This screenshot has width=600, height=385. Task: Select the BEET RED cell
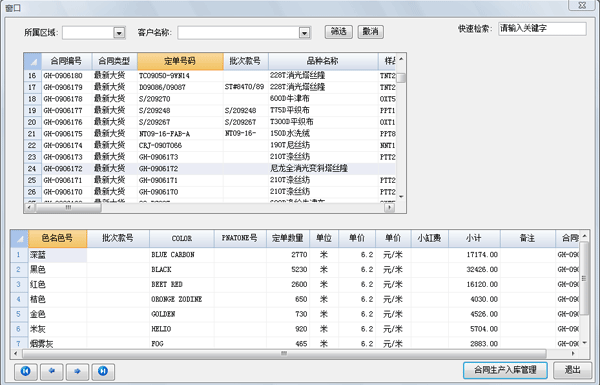pos(182,285)
